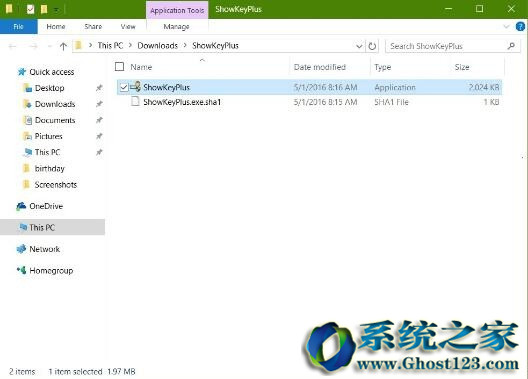Screen dimensions: 528x379
Task: Click the Back arrow navigation icon
Action: pyautogui.click(x=13, y=46)
